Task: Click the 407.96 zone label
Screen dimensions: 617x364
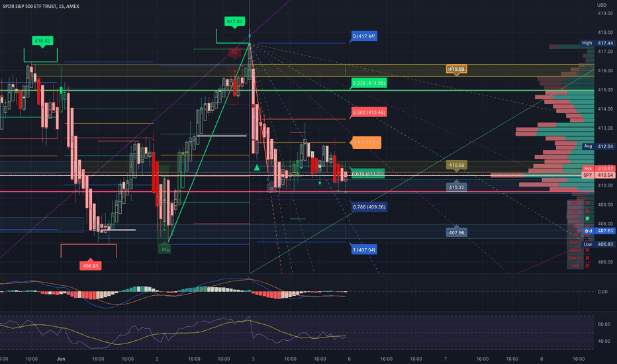Action: tap(456, 232)
